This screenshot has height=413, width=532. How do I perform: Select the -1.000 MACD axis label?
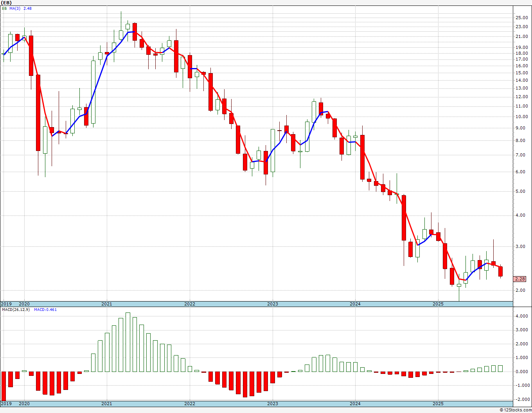522,385
